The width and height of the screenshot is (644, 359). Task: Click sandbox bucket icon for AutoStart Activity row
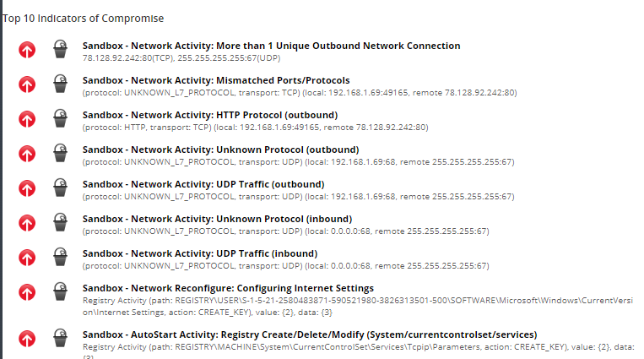click(x=60, y=338)
